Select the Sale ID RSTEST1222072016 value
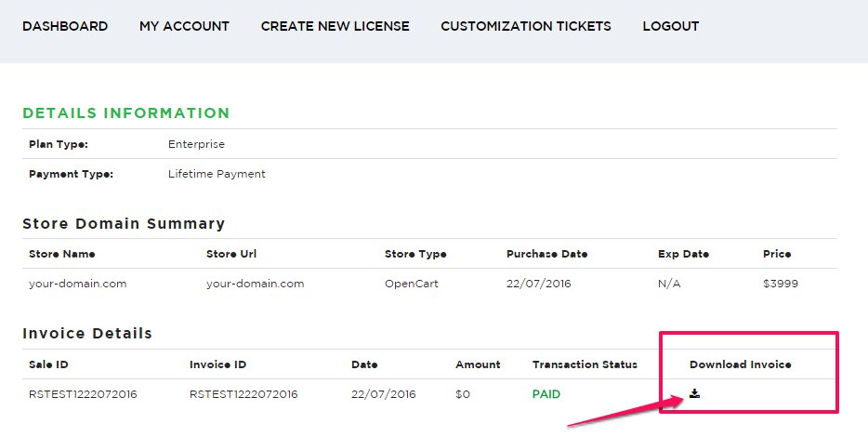868x437 pixels. click(x=83, y=394)
